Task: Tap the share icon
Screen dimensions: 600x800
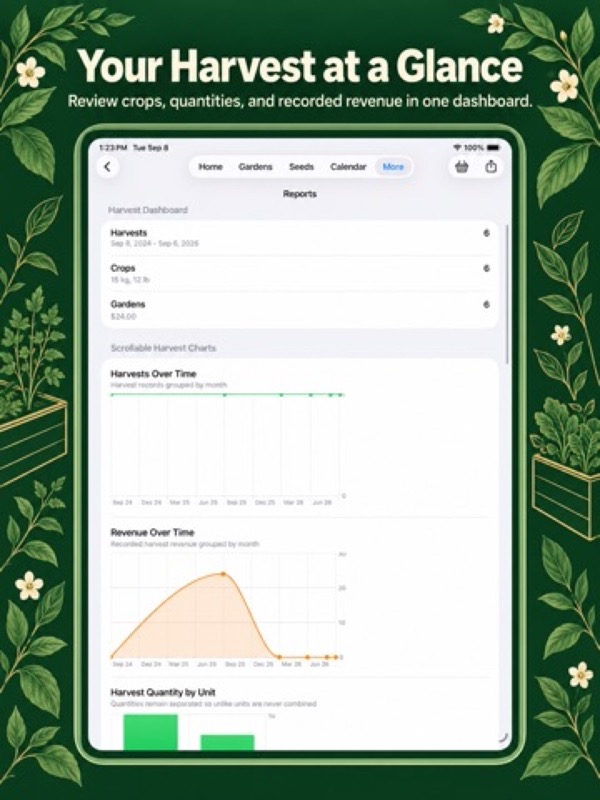Action: tap(491, 166)
